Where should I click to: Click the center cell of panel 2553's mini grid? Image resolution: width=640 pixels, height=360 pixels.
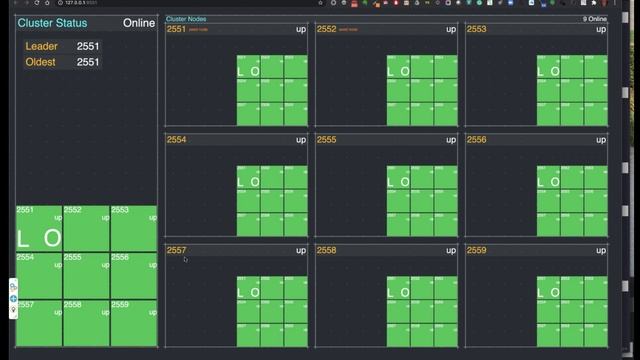pyautogui.click(x=572, y=90)
